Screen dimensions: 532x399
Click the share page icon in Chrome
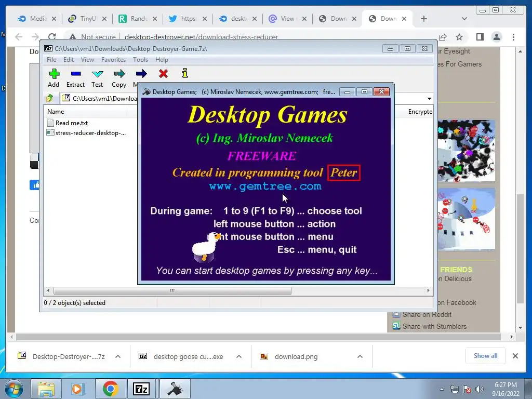443,37
